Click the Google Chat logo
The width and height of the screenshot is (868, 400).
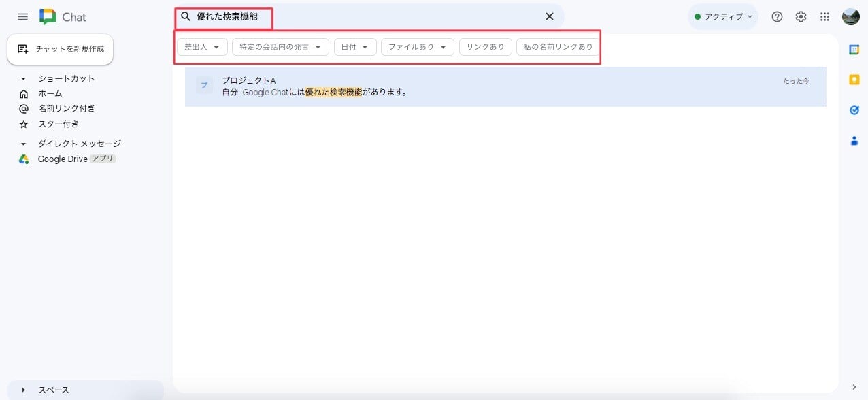pyautogui.click(x=63, y=17)
